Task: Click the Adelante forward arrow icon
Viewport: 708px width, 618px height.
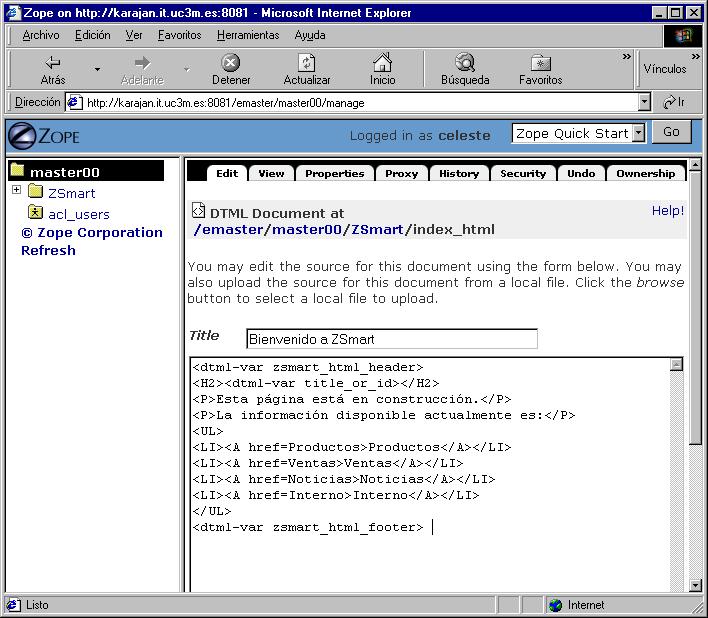Action: tap(142, 62)
